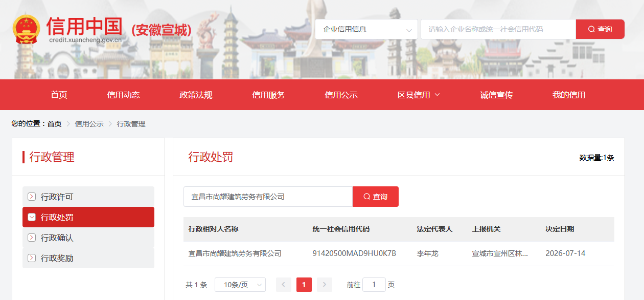Click the 信用中国 site title

point(84,26)
